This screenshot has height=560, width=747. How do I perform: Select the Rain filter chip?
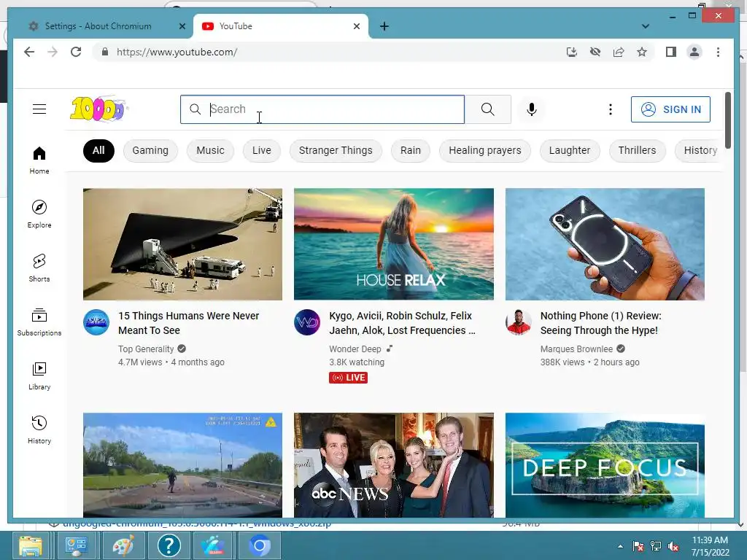pyautogui.click(x=410, y=150)
